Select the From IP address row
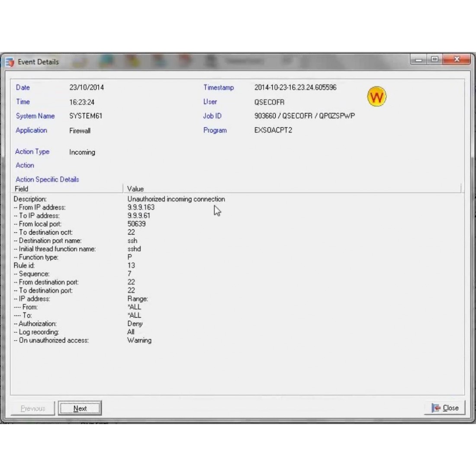The width and height of the screenshot is (476, 476). click(x=42, y=207)
